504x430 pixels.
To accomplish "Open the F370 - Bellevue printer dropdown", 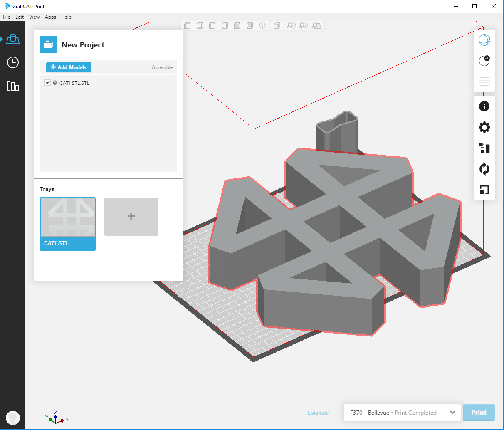I will pyautogui.click(x=402, y=413).
